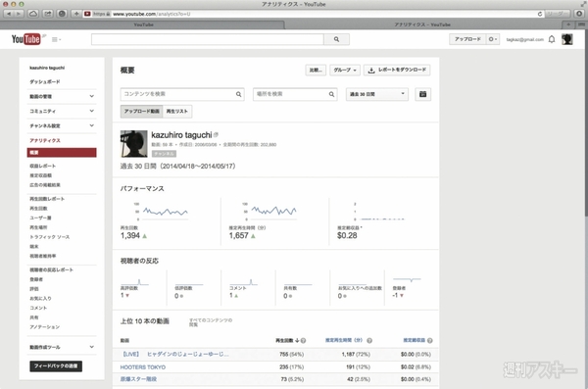
Task: Click the コンテンツを検索 search field
Action: [x=182, y=94]
